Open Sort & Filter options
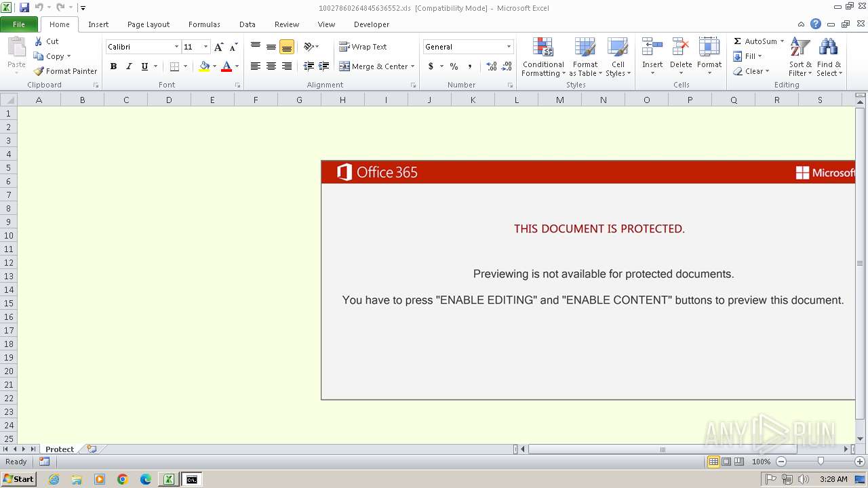The height and width of the screenshot is (488, 868). point(800,57)
